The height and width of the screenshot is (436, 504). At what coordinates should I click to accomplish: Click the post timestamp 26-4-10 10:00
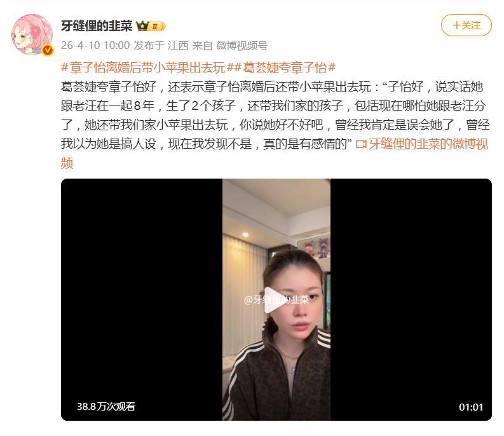(x=95, y=45)
